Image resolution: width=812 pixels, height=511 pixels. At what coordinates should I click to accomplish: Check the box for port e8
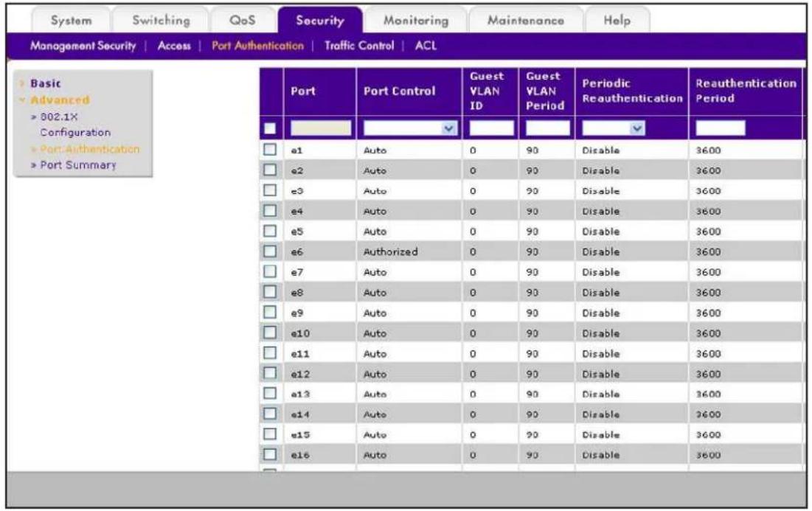pos(270,292)
